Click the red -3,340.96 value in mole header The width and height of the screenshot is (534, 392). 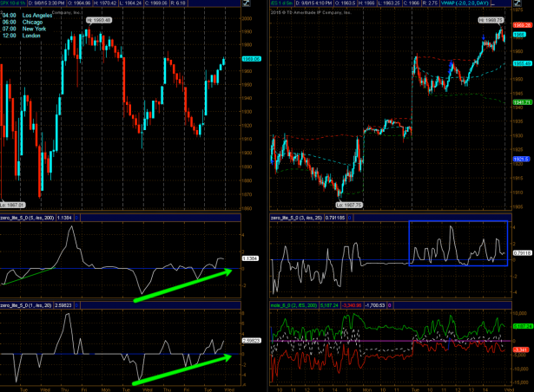(352, 305)
